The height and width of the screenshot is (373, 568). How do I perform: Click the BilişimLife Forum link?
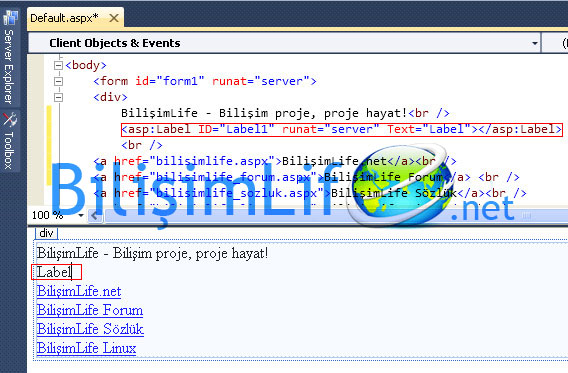(x=90, y=310)
